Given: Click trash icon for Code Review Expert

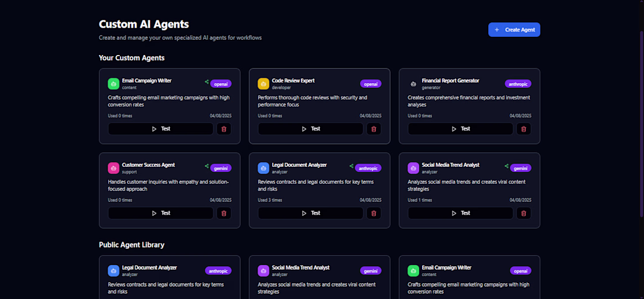Looking at the screenshot, I should point(374,129).
